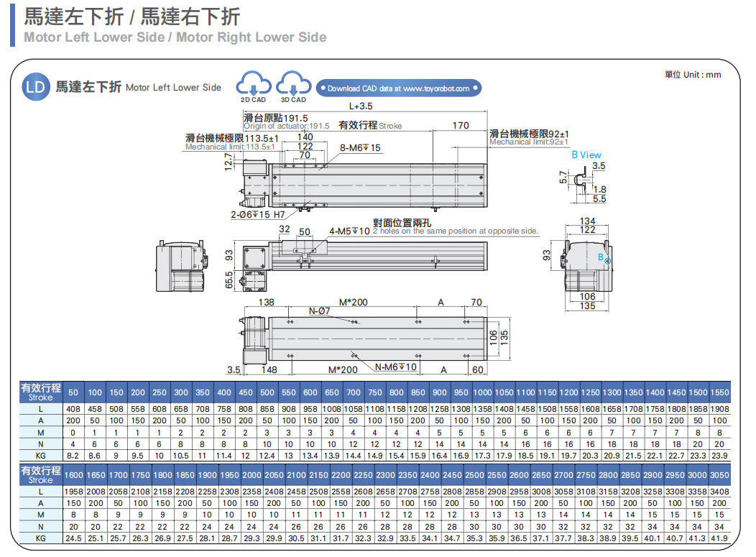Select the left motor end-view drawing
Screen dimensions: 756x557
[x=180, y=264]
